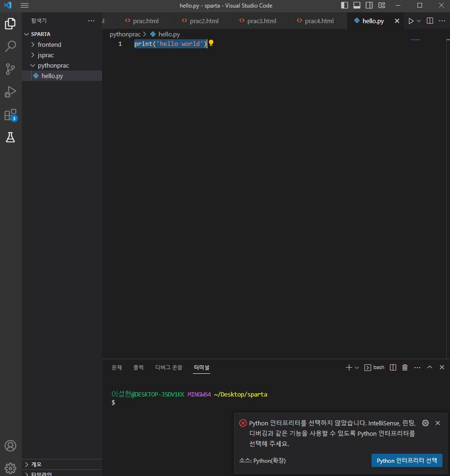The height and width of the screenshot is (476, 450).
Task: Select the 터미널 terminal tab
Action: (202, 367)
